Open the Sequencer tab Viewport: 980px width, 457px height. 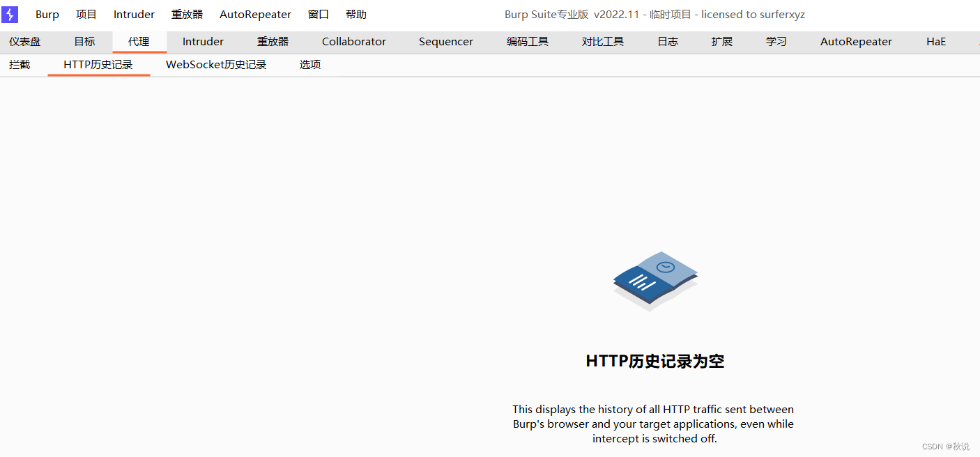446,42
